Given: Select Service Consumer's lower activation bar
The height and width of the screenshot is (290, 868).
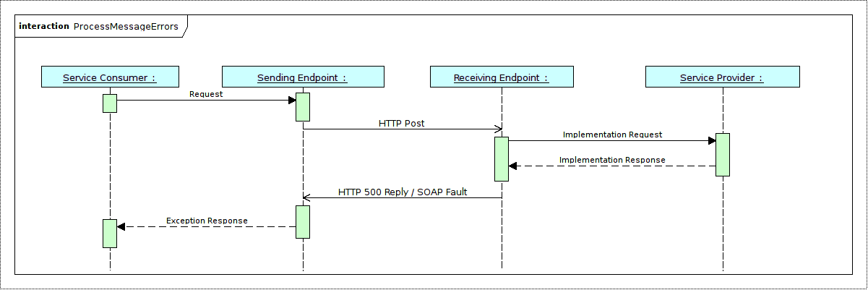Looking at the screenshot, I should click(x=110, y=233).
